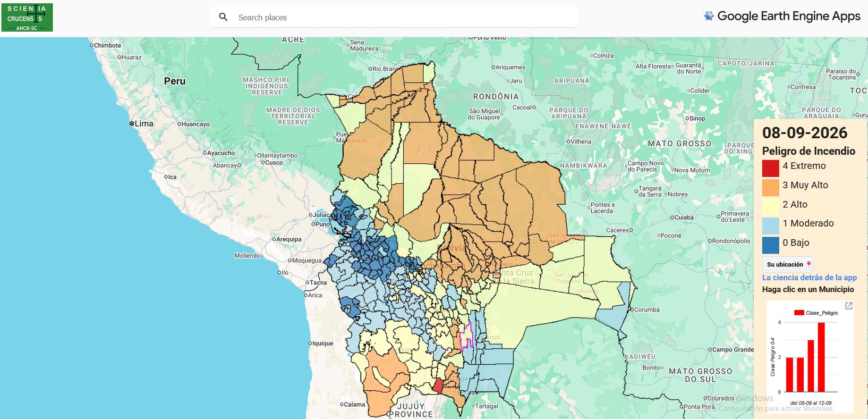Click the Cusco city label
Viewport: 868px width, 419px height.
[274, 163]
